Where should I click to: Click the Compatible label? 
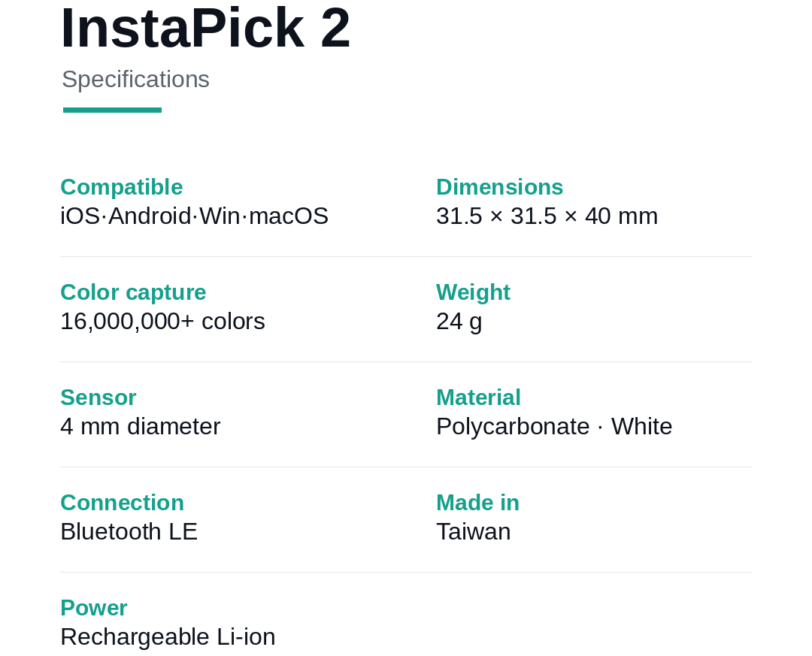(122, 187)
